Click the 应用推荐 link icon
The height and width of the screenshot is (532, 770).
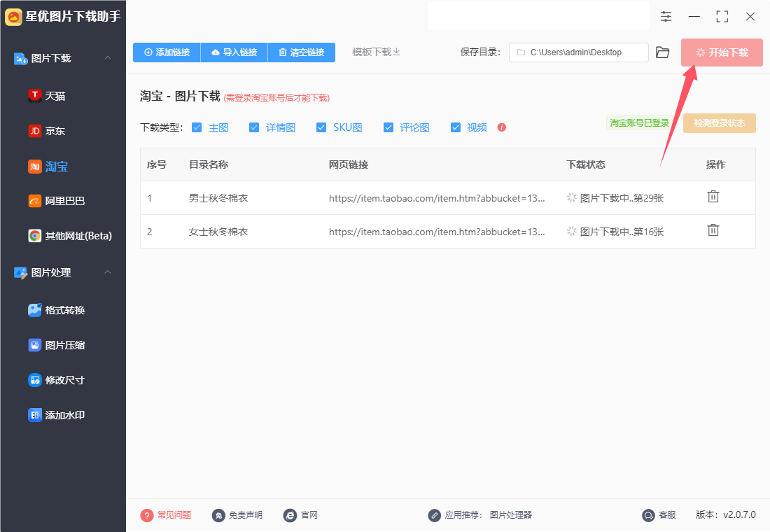point(435,515)
